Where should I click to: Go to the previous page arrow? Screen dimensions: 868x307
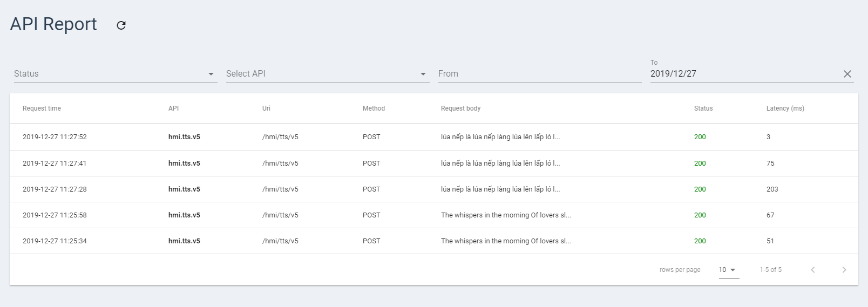tap(813, 270)
